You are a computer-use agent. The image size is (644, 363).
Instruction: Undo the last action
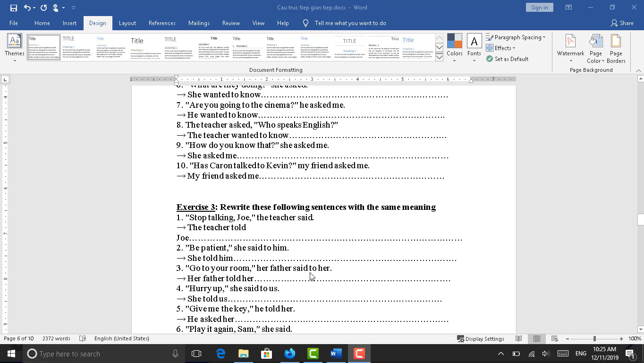(27, 8)
